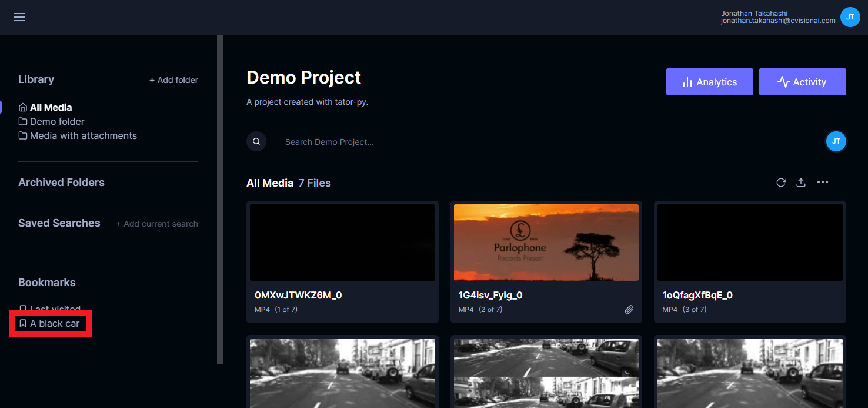
Task: Click + Add folder
Action: click(x=173, y=80)
